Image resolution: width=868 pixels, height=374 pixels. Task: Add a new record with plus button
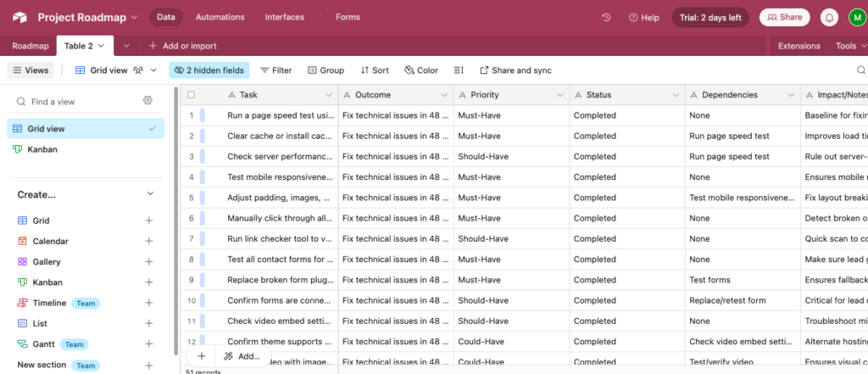[x=202, y=356]
